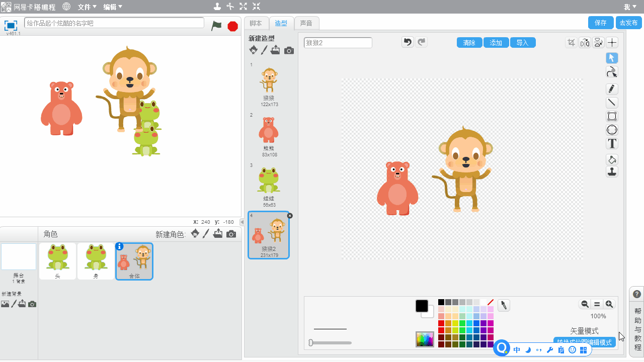Open 帮助与教程 side panel
The image size is (644, 362).
pyautogui.click(x=637, y=322)
